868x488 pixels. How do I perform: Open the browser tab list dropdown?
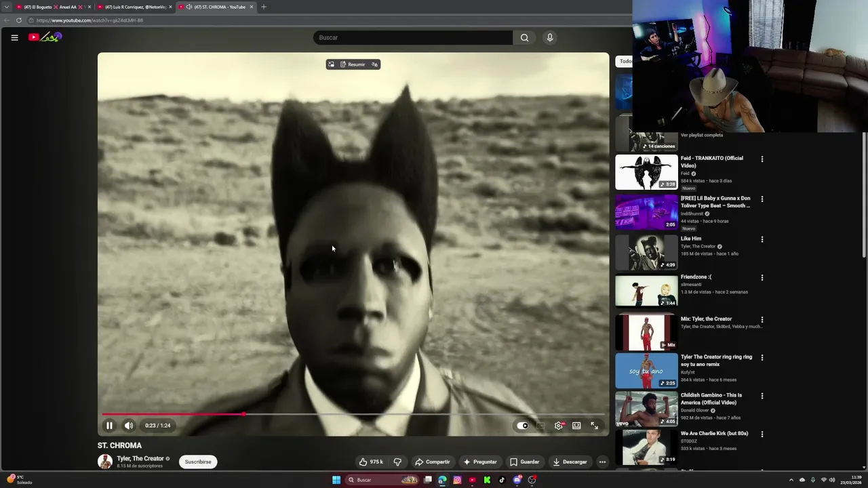[6, 7]
